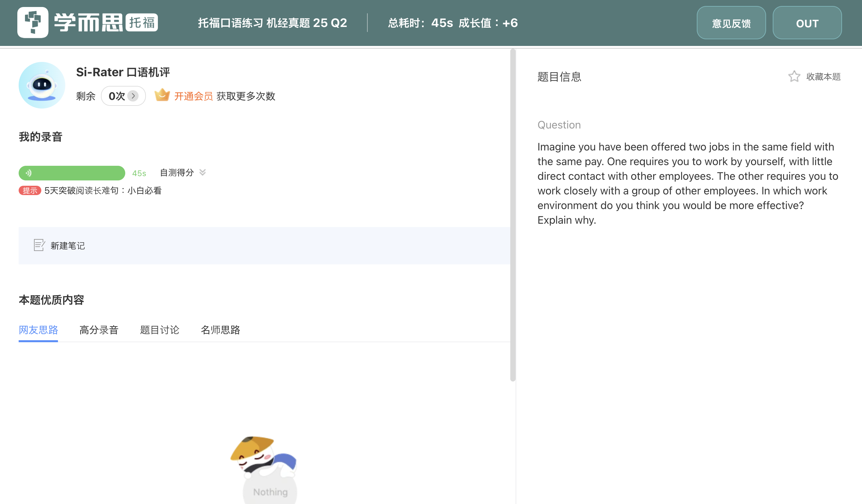Open the 5天突破阅读长难句 tip link
The width and height of the screenshot is (862, 504).
pyautogui.click(x=103, y=190)
